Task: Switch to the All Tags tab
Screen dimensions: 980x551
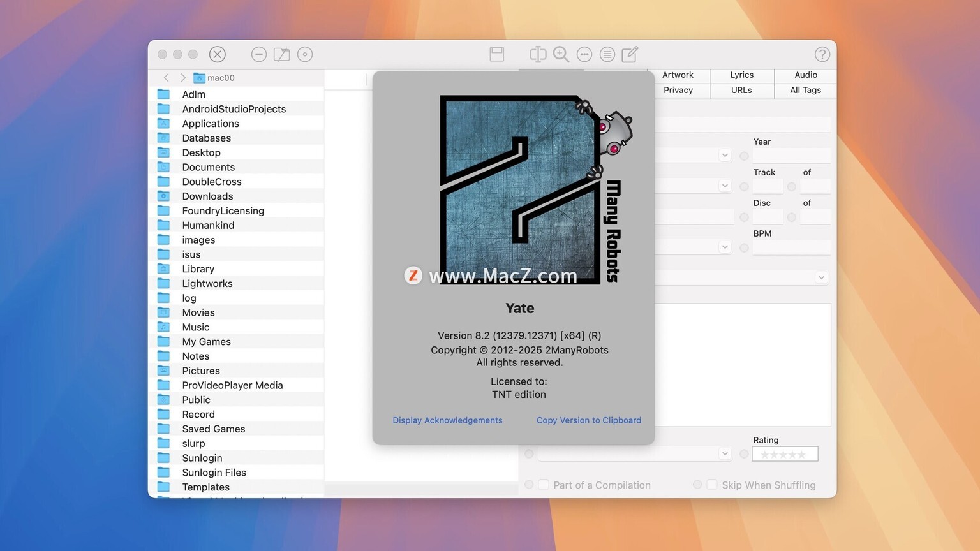Action: [806, 91]
